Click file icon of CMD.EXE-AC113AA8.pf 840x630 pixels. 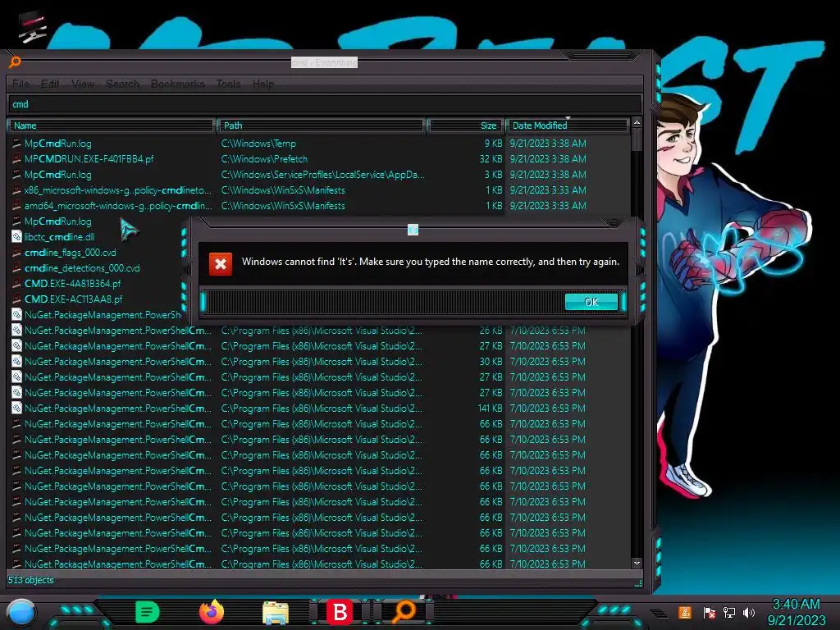16,299
